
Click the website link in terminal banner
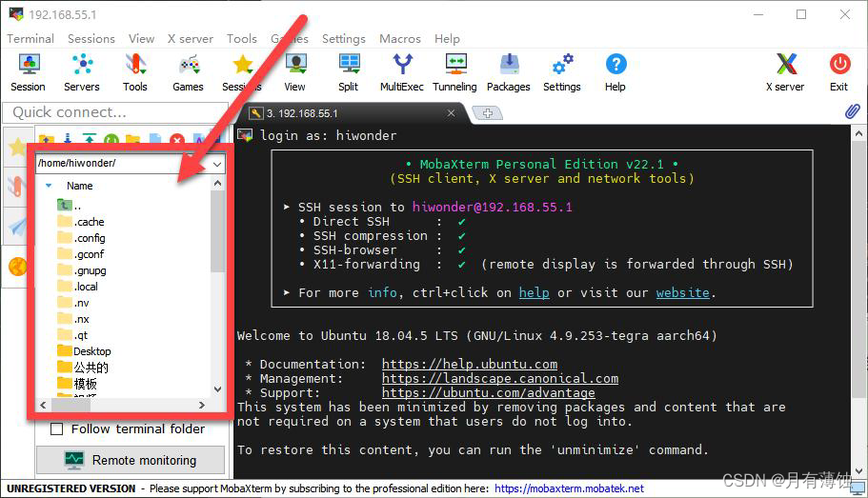[x=682, y=292]
